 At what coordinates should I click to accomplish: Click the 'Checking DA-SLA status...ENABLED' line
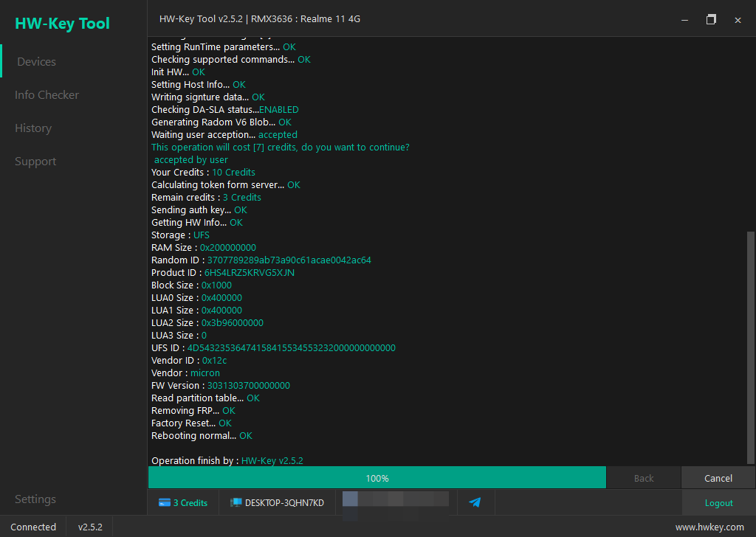pos(225,110)
